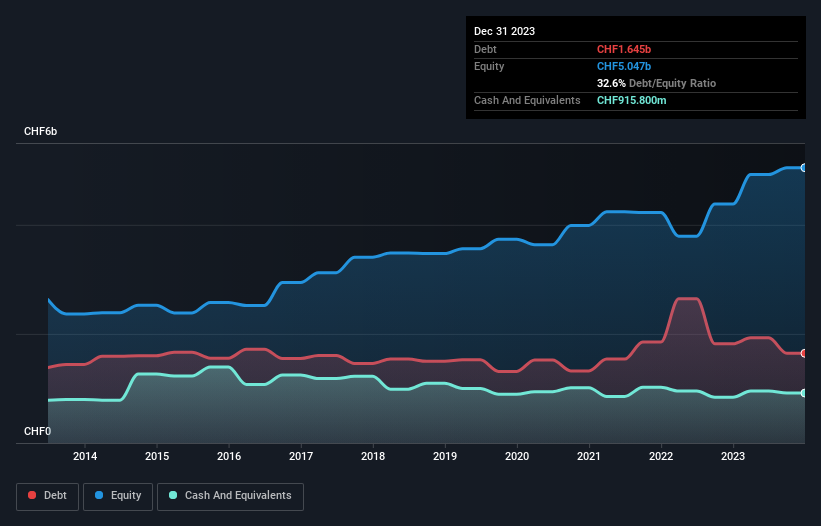
Task: Click the Dec 31 2023 tooltip date
Action: click(x=504, y=31)
